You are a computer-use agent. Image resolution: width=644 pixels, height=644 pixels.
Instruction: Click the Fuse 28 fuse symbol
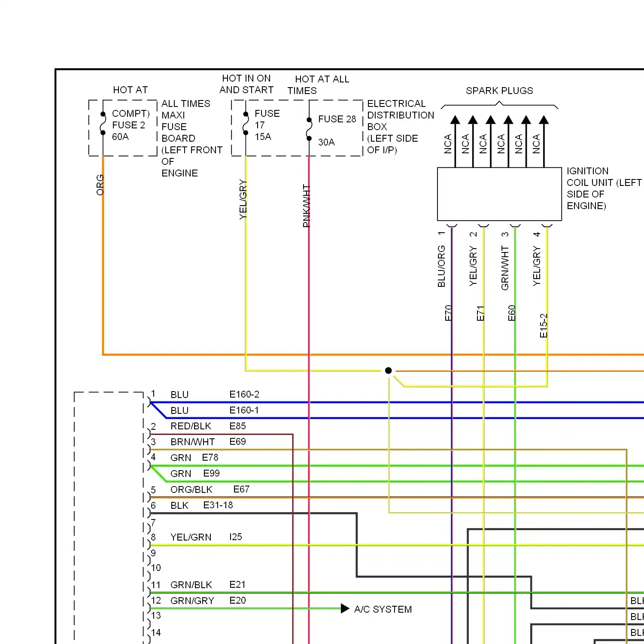309,129
